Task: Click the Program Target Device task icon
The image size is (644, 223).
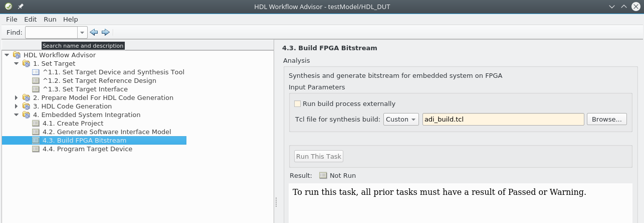Action: point(36,149)
